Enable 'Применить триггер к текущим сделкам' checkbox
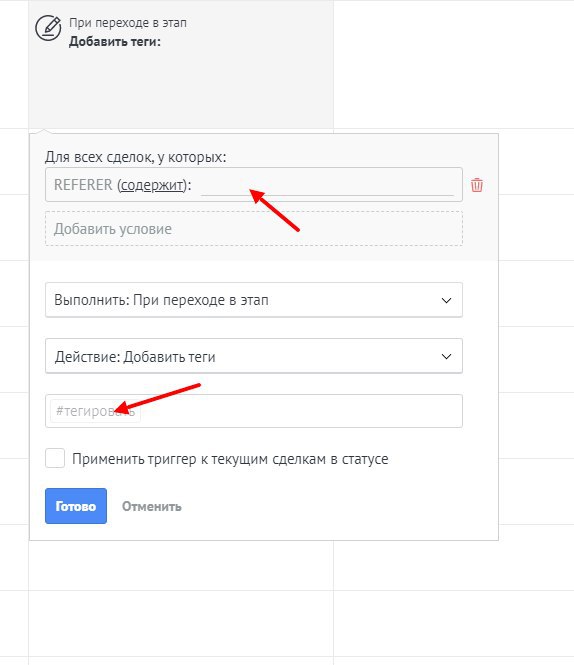Viewport: 574px width, 665px height. point(55,458)
